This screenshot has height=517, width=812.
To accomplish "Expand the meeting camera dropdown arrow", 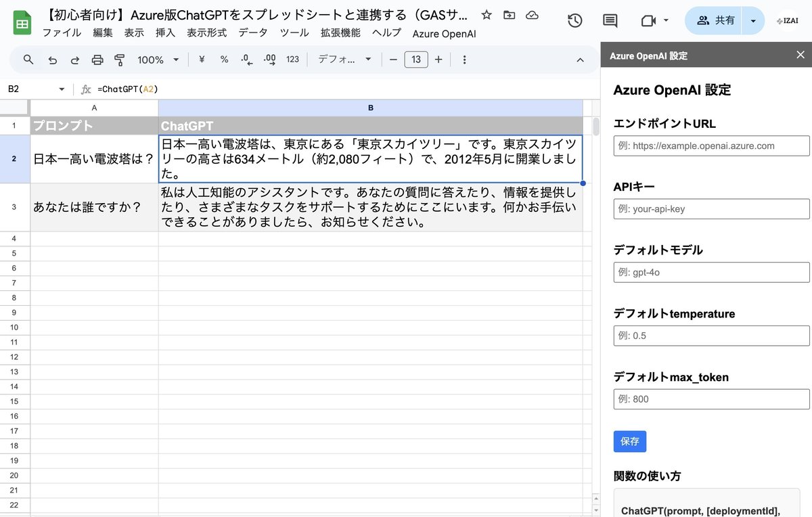I will [x=666, y=21].
